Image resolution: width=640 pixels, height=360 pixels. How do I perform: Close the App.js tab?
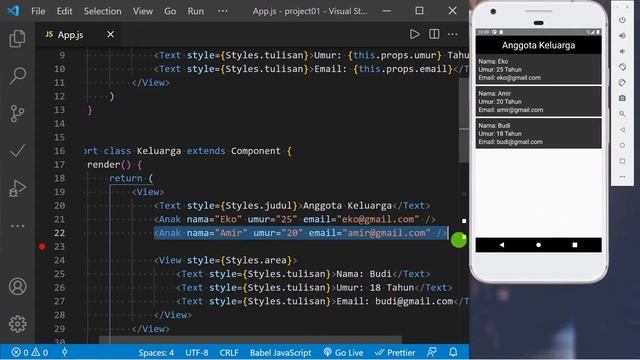[x=111, y=34]
